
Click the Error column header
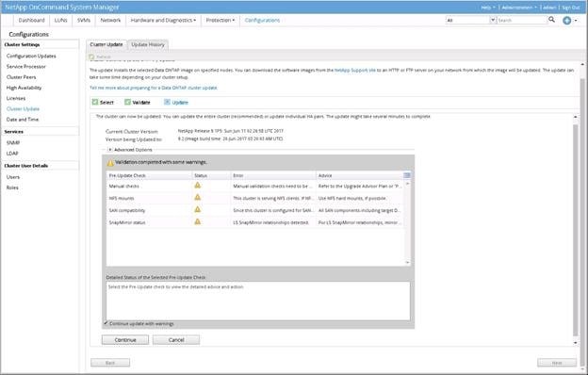(x=273, y=175)
